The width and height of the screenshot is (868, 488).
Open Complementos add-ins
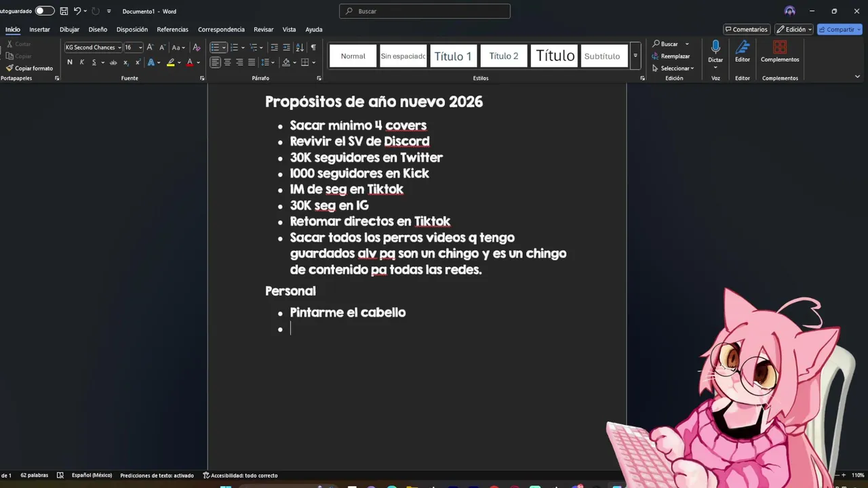(x=780, y=52)
